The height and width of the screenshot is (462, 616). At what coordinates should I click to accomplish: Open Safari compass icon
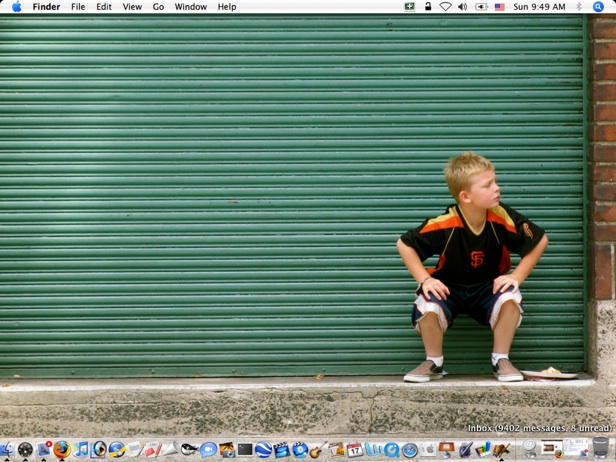coord(410,450)
